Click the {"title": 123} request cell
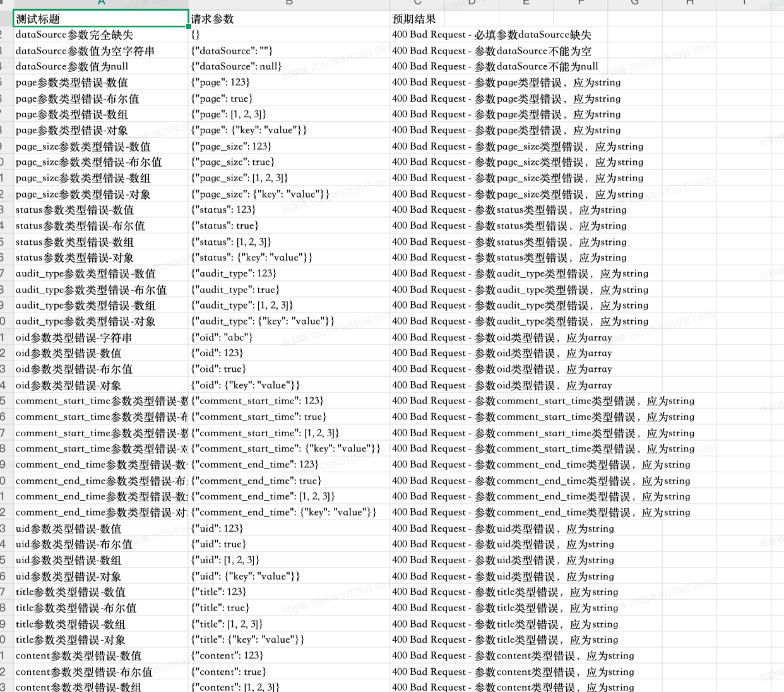This screenshot has width=784, height=692. click(288, 592)
